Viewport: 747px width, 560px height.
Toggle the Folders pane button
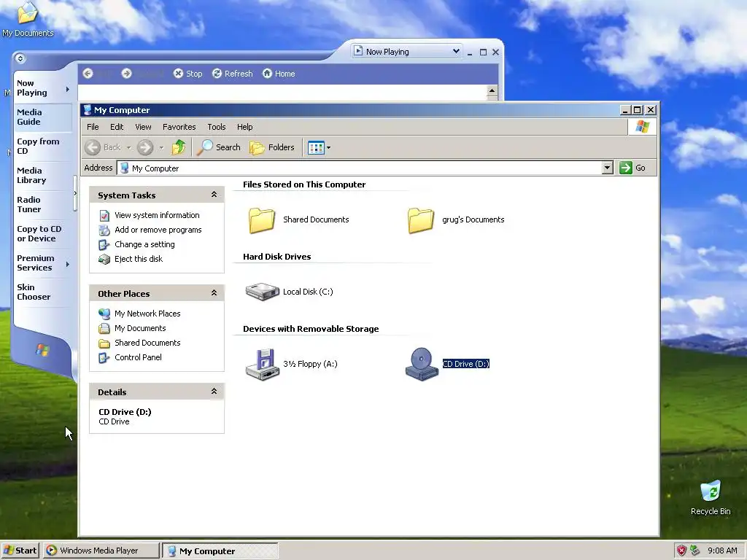pos(272,147)
